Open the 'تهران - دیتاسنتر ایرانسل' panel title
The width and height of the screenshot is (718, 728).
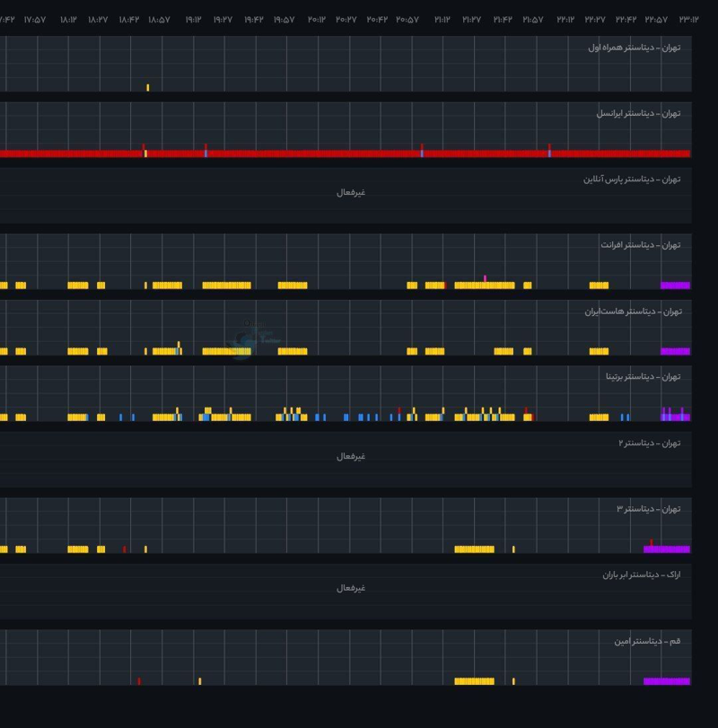tap(638, 114)
